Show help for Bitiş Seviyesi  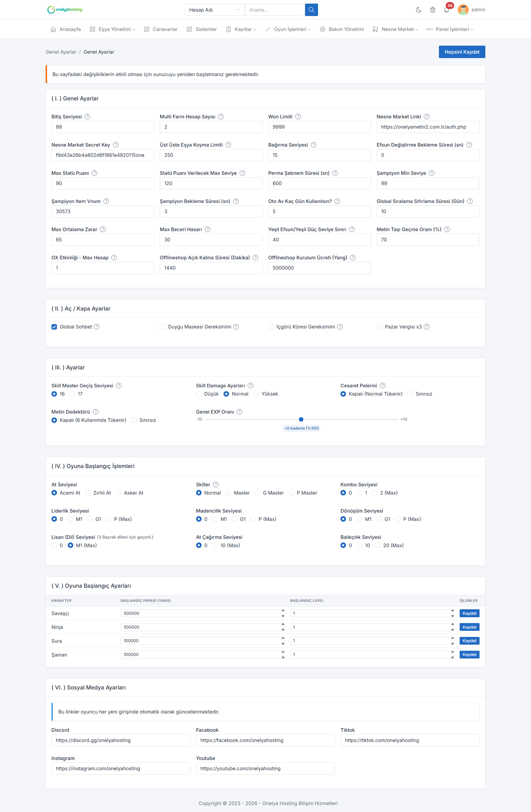click(x=87, y=117)
